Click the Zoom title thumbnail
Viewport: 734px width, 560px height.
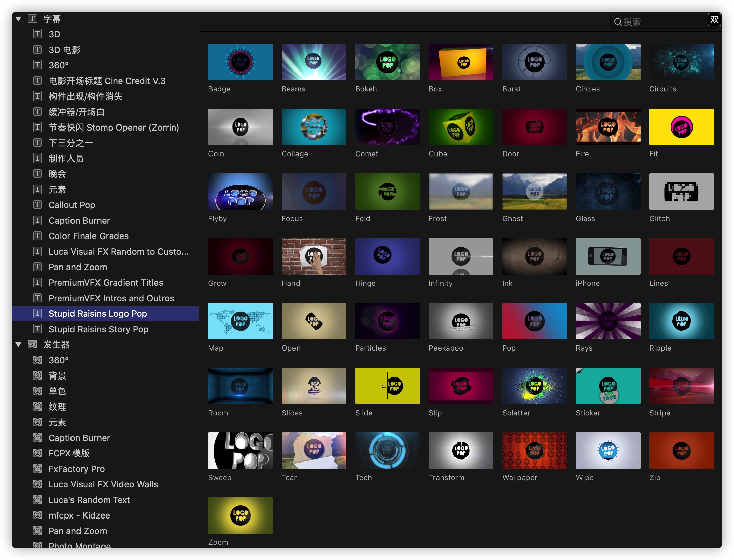pyautogui.click(x=240, y=515)
